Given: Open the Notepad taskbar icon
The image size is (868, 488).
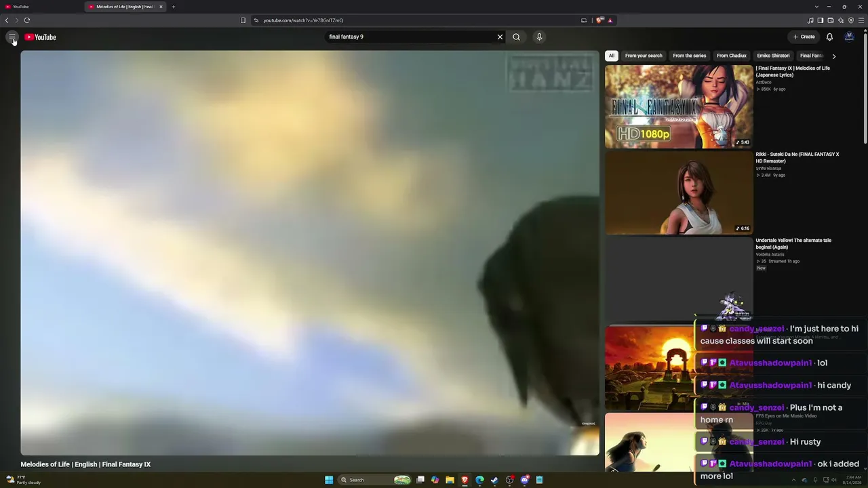Looking at the screenshot, I should (x=539, y=480).
